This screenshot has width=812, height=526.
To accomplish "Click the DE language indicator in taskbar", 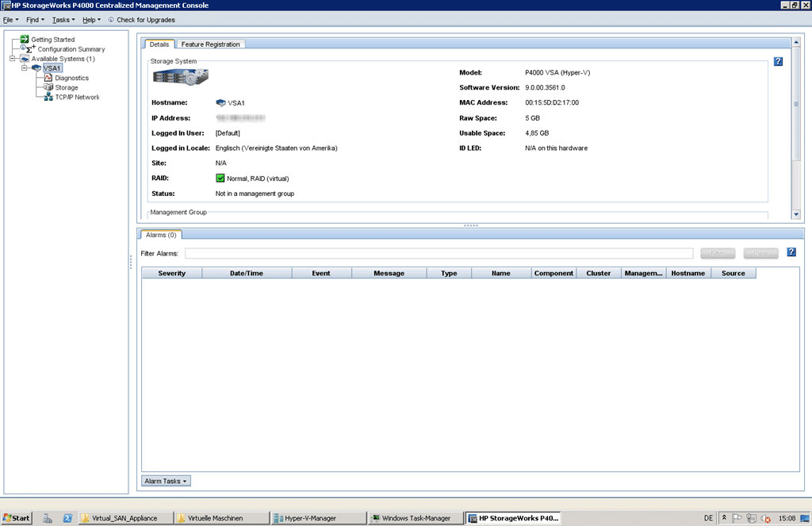I will pyautogui.click(x=708, y=518).
